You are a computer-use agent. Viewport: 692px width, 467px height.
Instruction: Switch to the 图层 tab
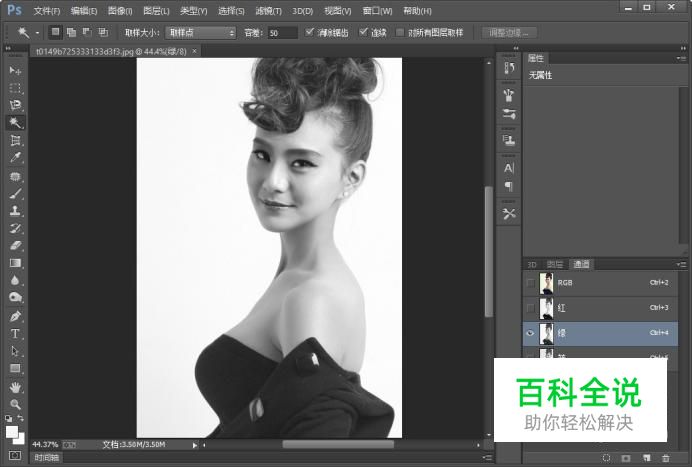click(x=555, y=264)
